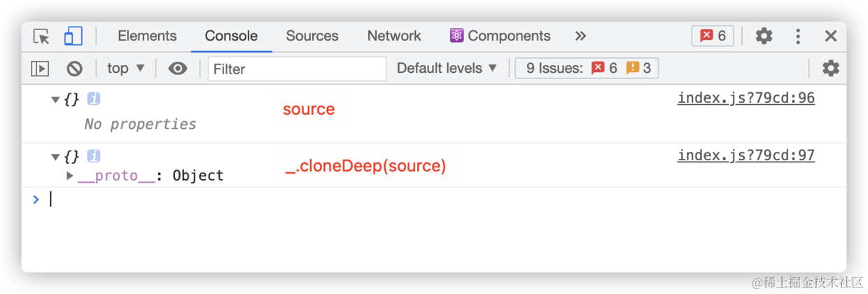The width and height of the screenshot is (868, 294).
Task: Collapse the second logged cloned object
Action: click(x=55, y=157)
